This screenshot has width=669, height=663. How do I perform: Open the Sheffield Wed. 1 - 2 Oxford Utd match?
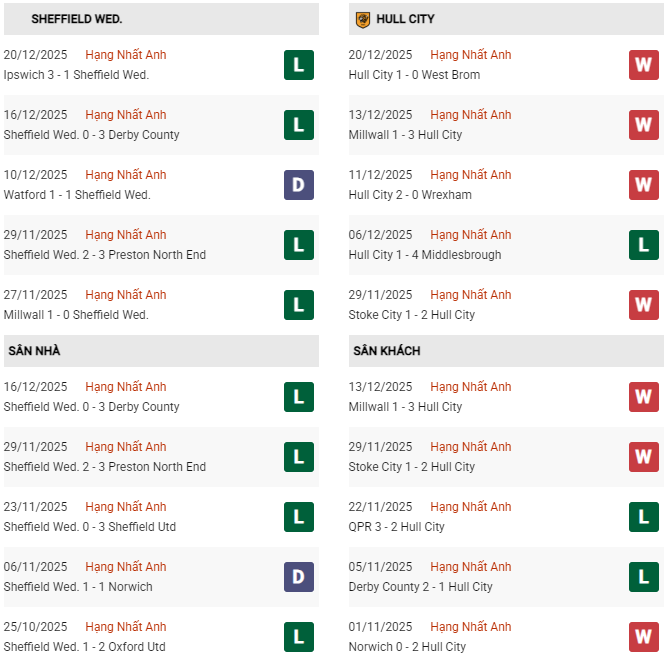click(85, 647)
